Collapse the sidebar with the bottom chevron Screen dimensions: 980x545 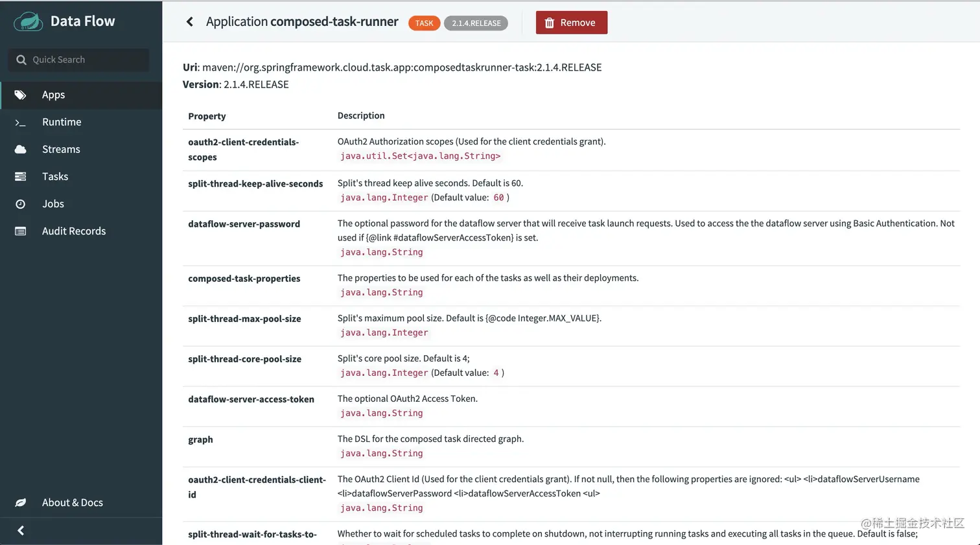tap(21, 531)
